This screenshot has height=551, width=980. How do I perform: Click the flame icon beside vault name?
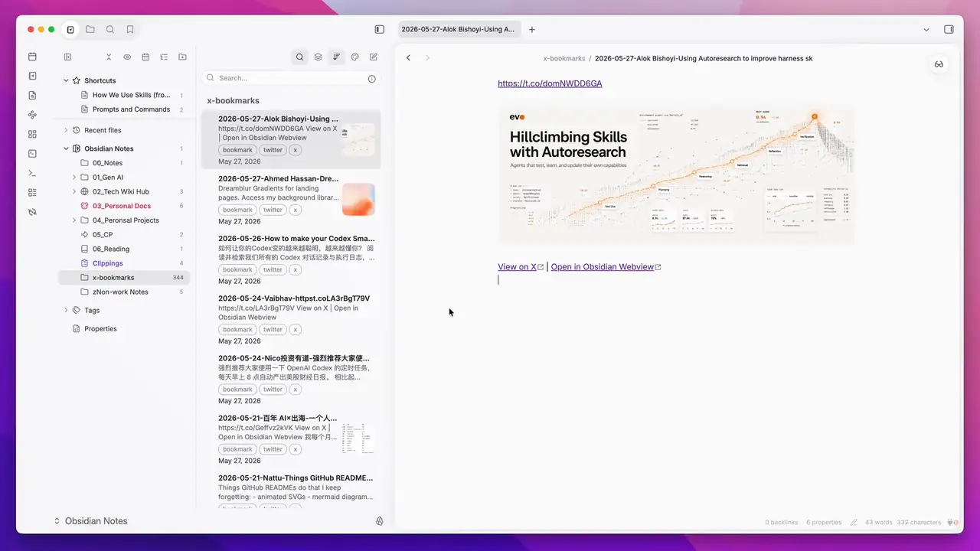[379, 521]
